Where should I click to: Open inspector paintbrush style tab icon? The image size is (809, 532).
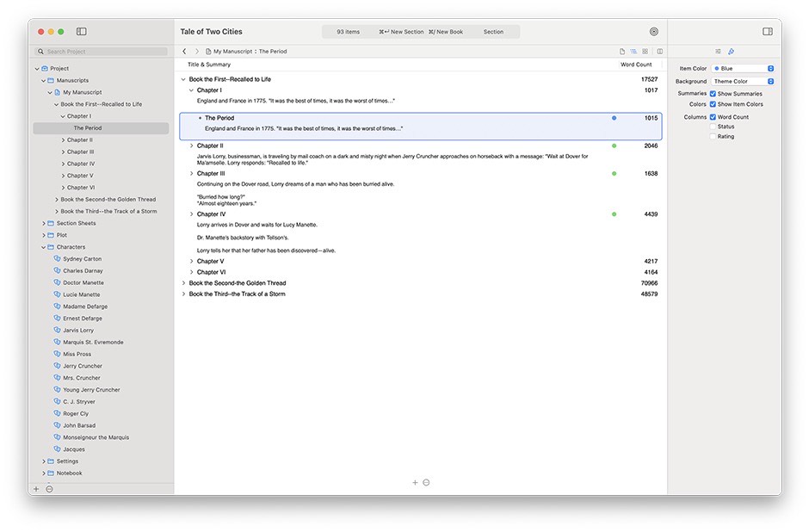point(731,51)
